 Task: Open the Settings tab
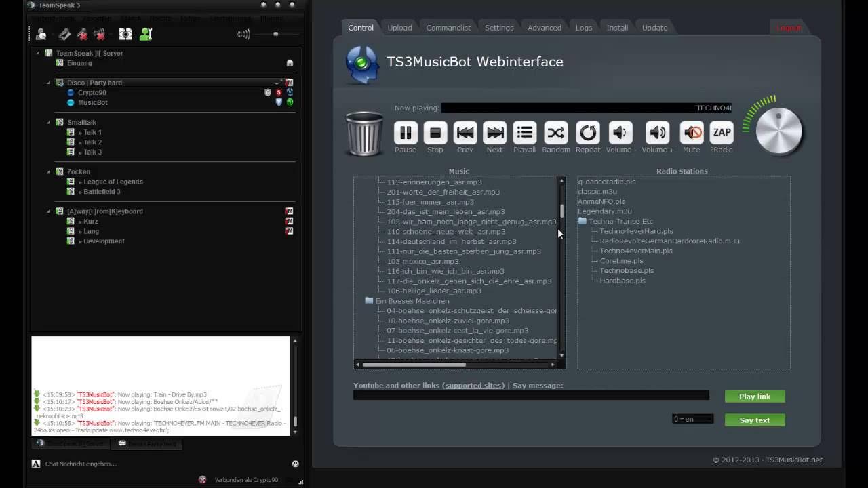point(499,28)
